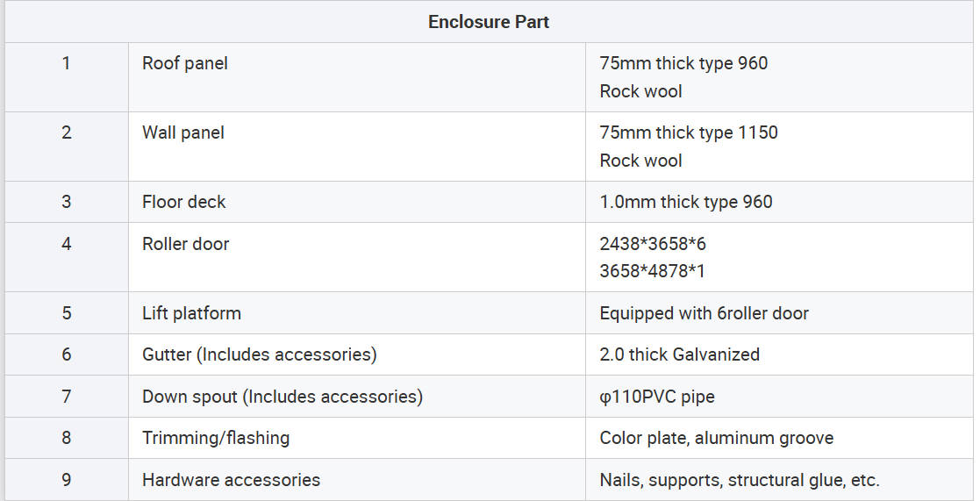980x501 pixels.
Task: Click the 1.0mm thick type 960 value
Action: pyautogui.click(x=686, y=202)
